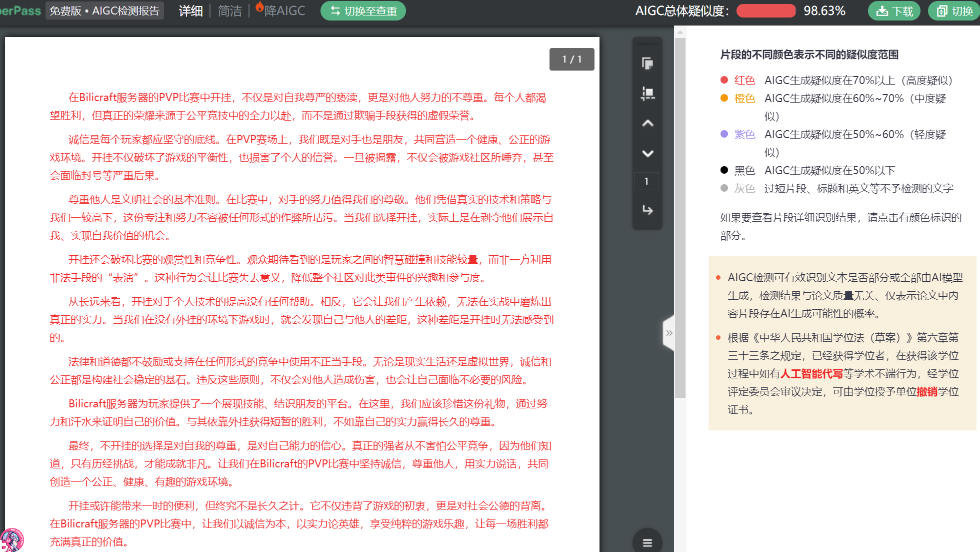
Task: Click the green 下载 download button
Action: [895, 11]
